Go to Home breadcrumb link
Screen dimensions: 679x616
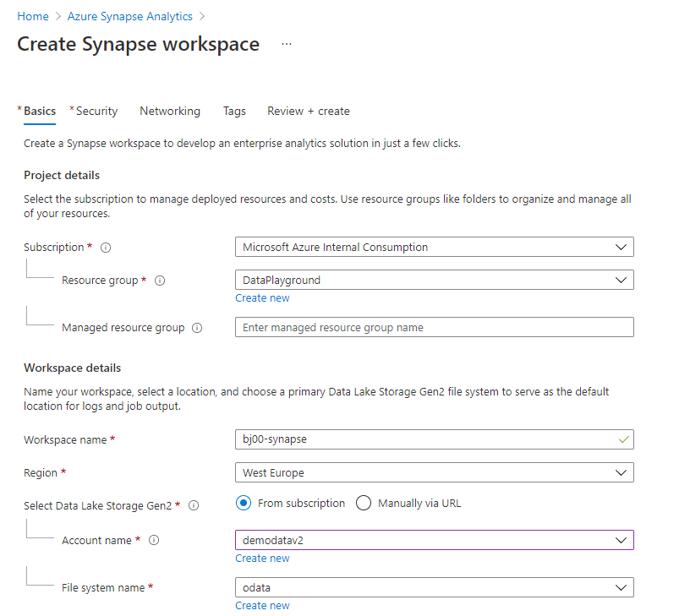pyautogui.click(x=33, y=16)
